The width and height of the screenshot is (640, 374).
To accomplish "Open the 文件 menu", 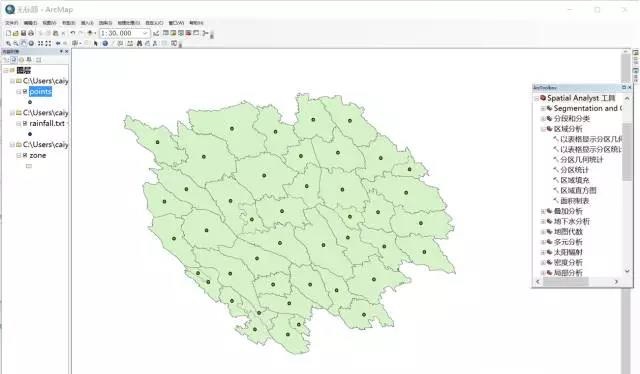I will tap(12, 23).
